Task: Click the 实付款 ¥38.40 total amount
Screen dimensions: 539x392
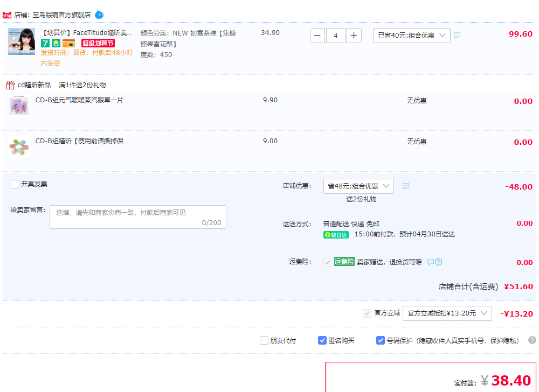Action: coord(492,380)
